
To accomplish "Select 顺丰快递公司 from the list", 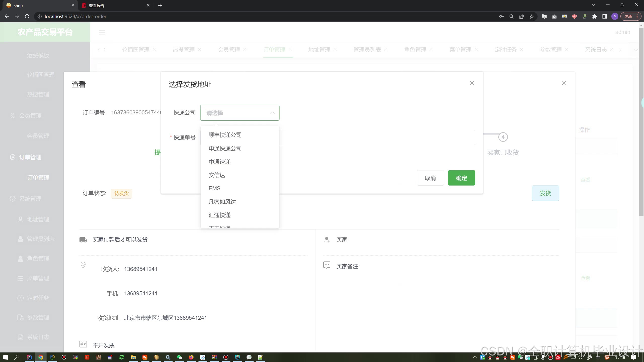I will click(x=225, y=135).
